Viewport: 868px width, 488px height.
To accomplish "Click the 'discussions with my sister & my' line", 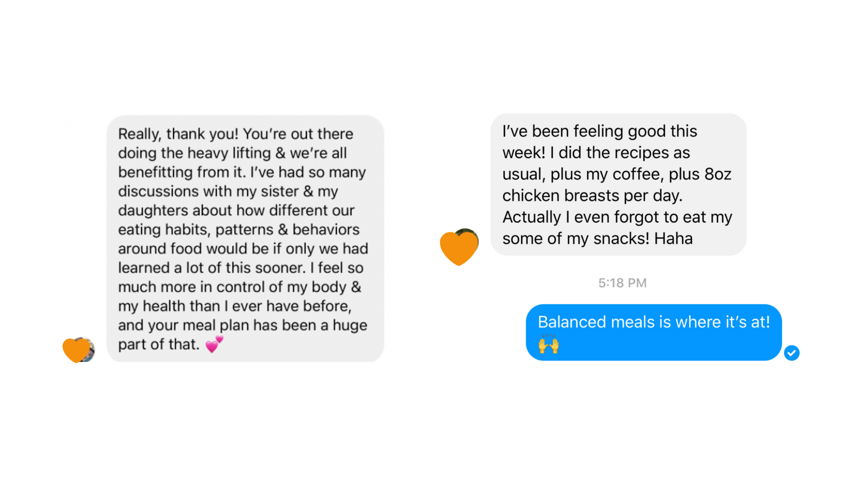I will (228, 191).
